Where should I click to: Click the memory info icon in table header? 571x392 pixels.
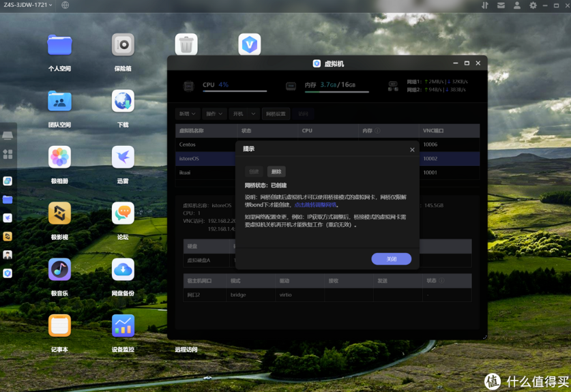pos(378,131)
